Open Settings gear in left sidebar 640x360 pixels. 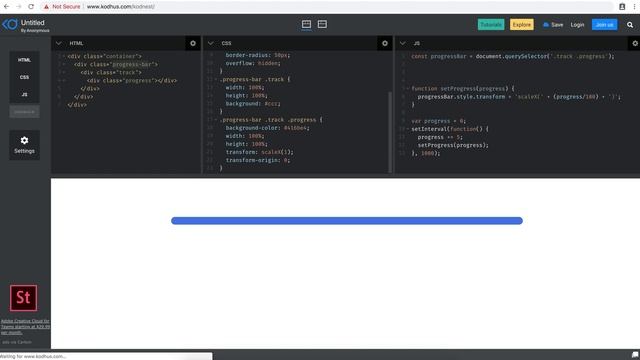click(x=24, y=145)
